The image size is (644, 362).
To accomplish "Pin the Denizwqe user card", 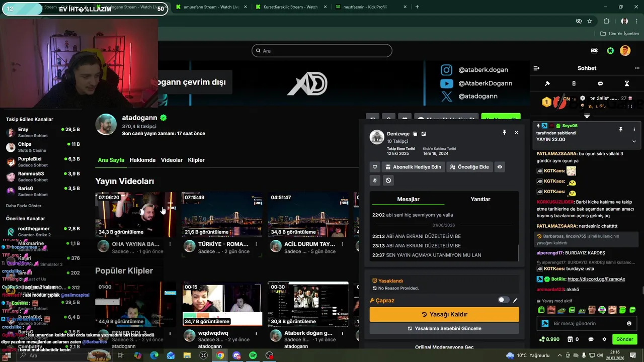I will 504,132.
